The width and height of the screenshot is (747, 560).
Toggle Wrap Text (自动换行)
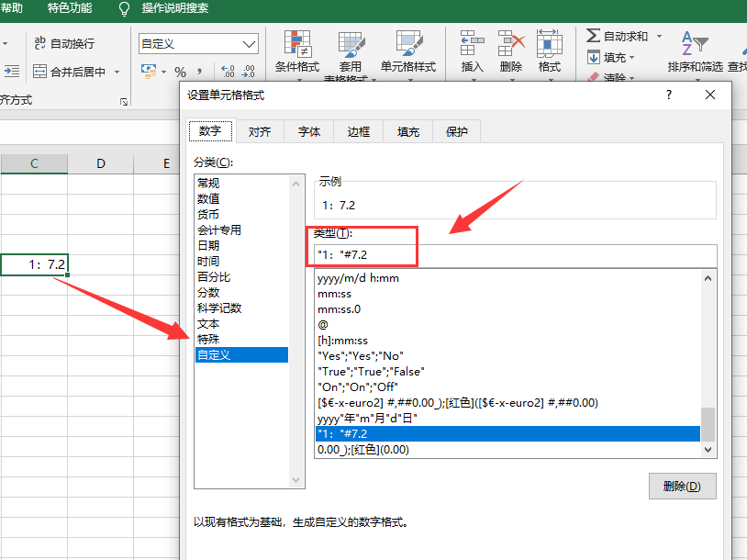point(64,43)
